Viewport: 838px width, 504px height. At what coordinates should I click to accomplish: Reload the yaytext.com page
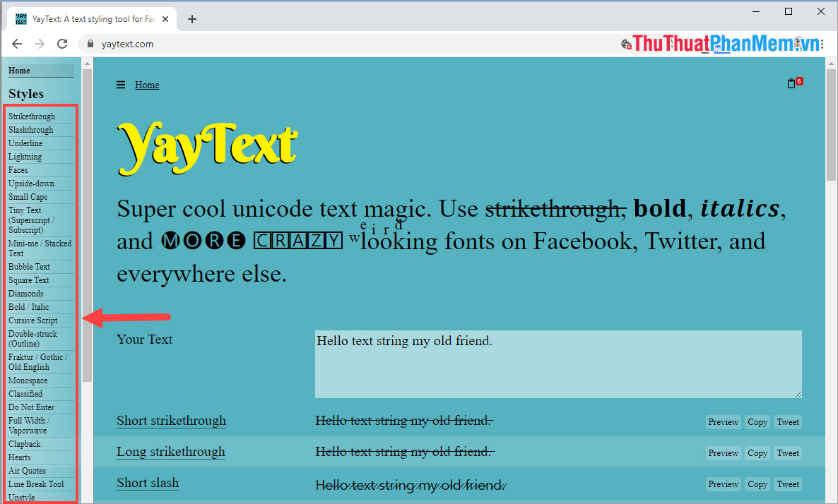(x=62, y=44)
